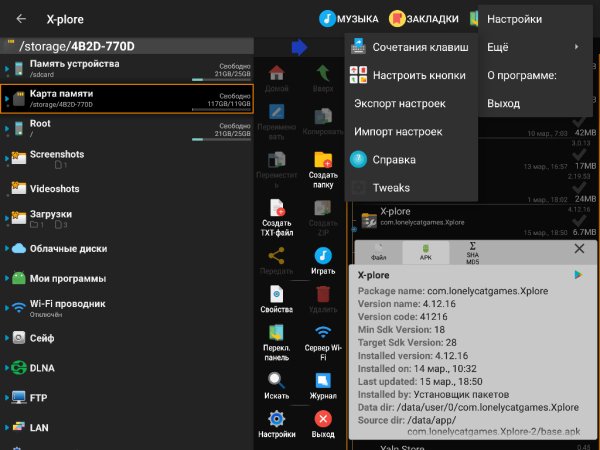Viewport: 600px width, 450px height.
Task: Switch to the SHA MD5 tab
Action: (473, 253)
